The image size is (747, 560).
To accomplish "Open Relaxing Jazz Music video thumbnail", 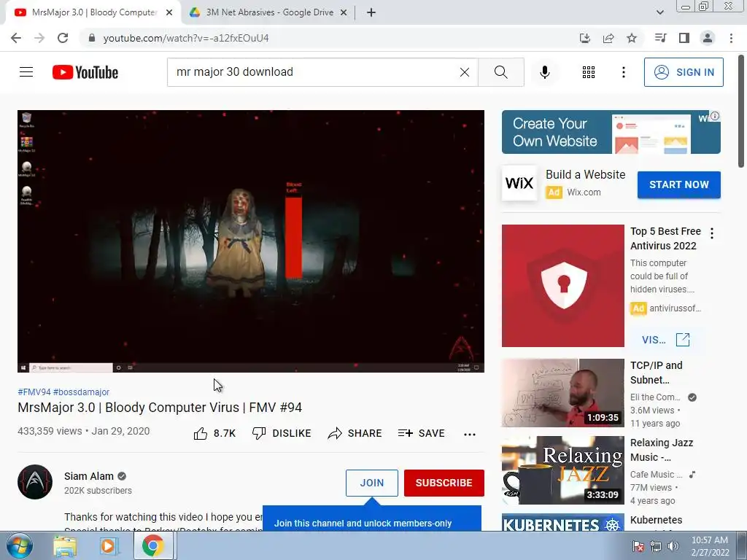I will [562, 470].
